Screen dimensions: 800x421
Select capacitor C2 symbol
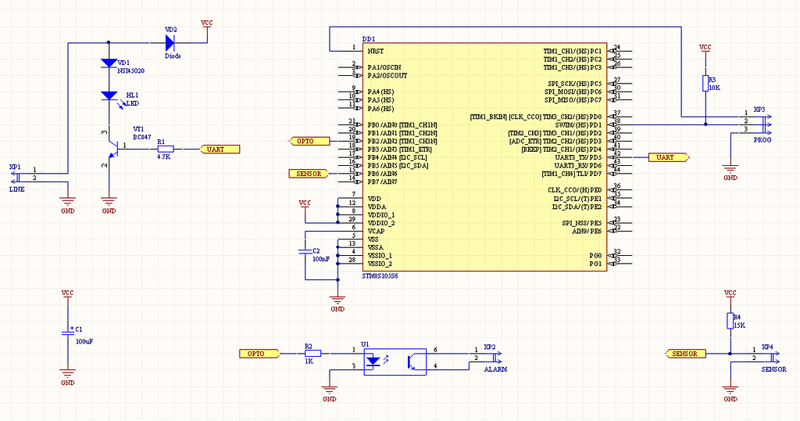click(x=305, y=251)
